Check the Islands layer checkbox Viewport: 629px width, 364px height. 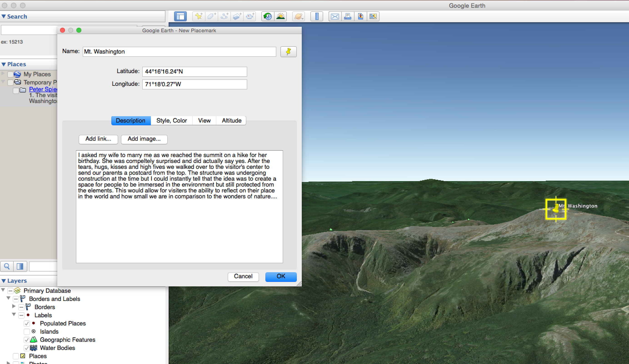click(27, 332)
